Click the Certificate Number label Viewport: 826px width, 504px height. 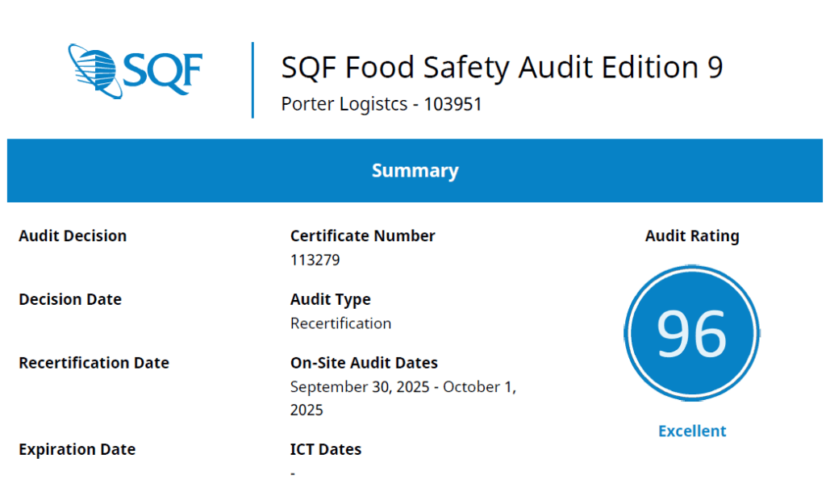(362, 236)
